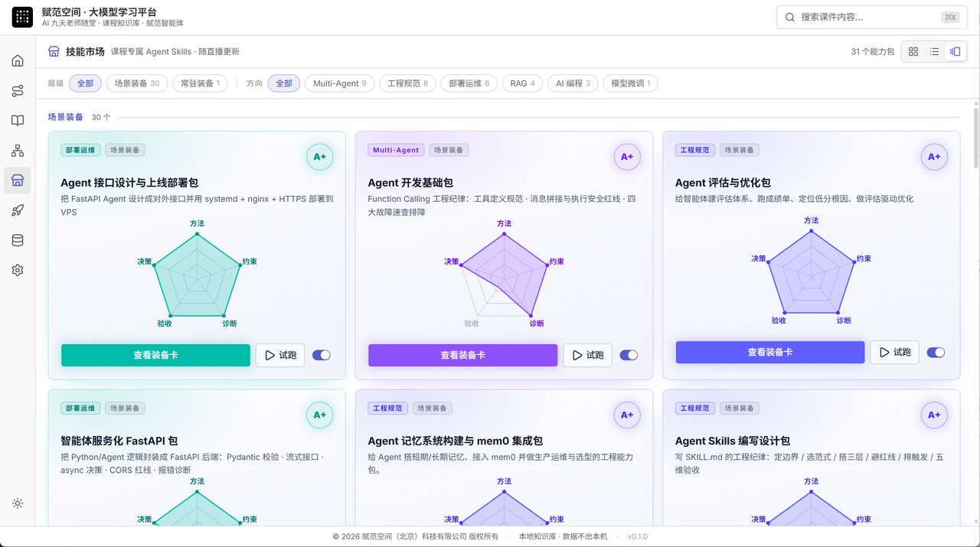Switch to list view layout
Screen dimensions: 980x547
tap(934, 51)
